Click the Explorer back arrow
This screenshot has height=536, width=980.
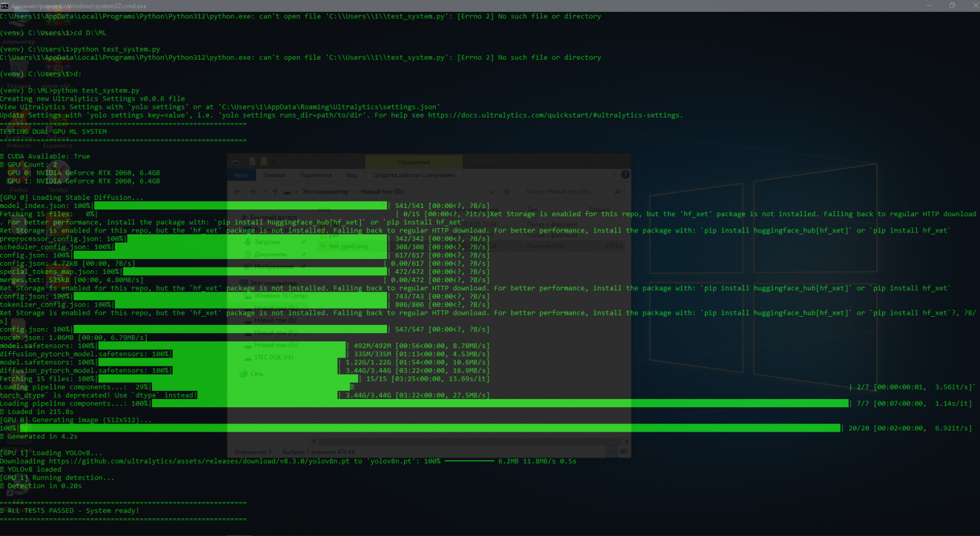[x=237, y=192]
